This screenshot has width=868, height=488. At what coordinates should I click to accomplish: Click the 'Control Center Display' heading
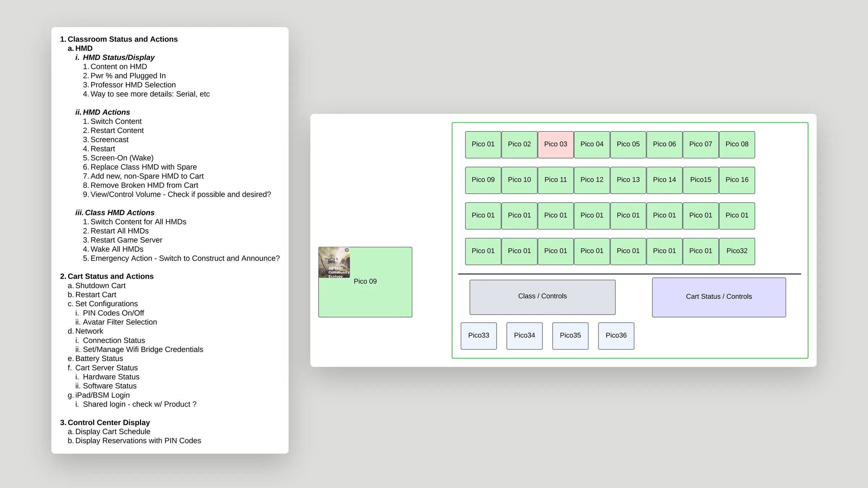pyautogui.click(x=109, y=423)
